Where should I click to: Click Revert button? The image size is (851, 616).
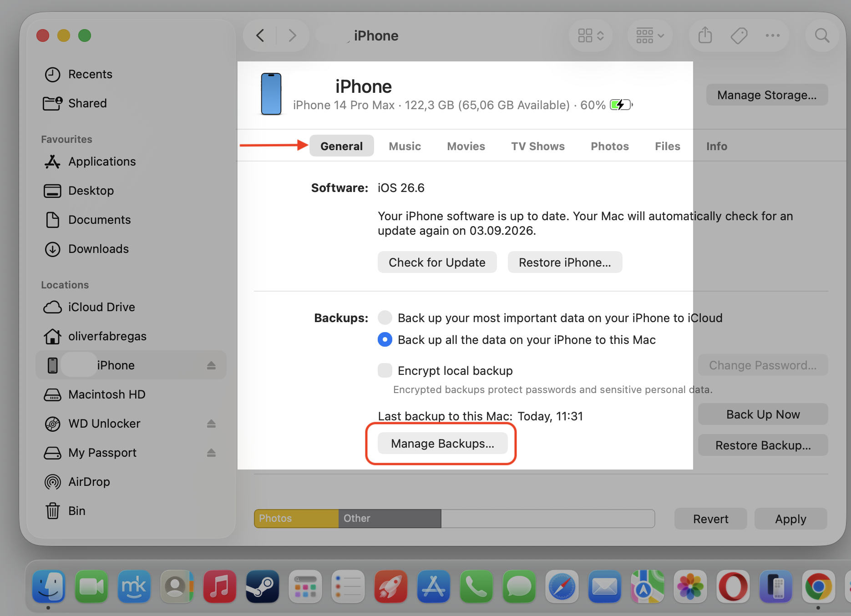[710, 519]
